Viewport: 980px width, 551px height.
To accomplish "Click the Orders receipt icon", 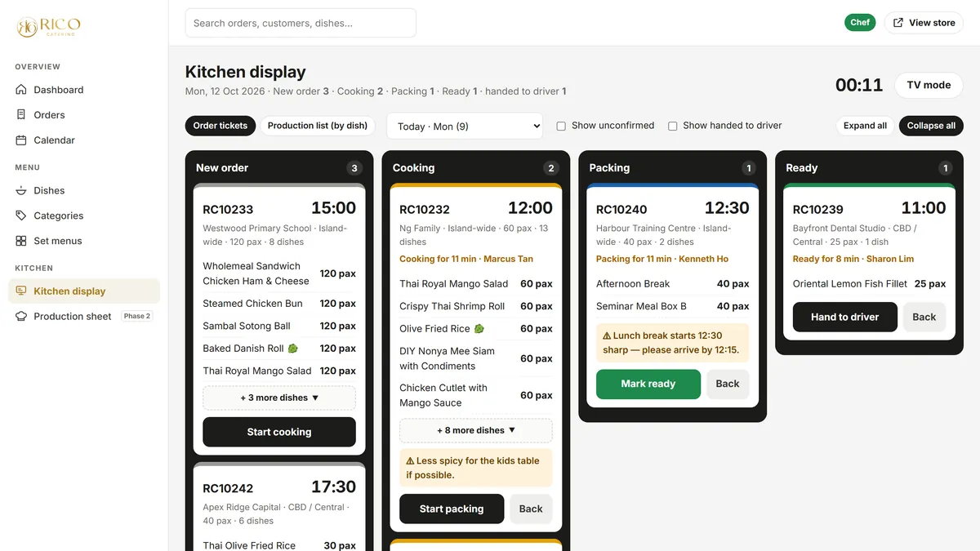I will (21, 115).
